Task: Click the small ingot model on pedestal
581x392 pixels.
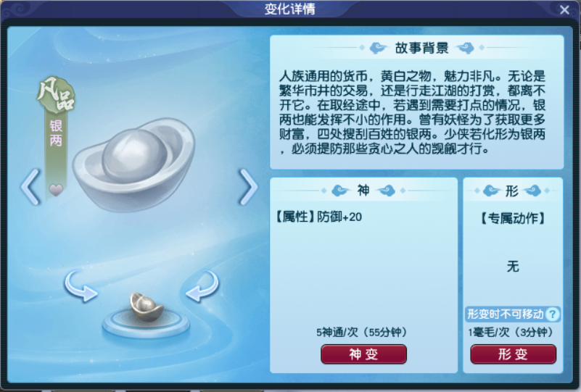Action: coord(147,307)
